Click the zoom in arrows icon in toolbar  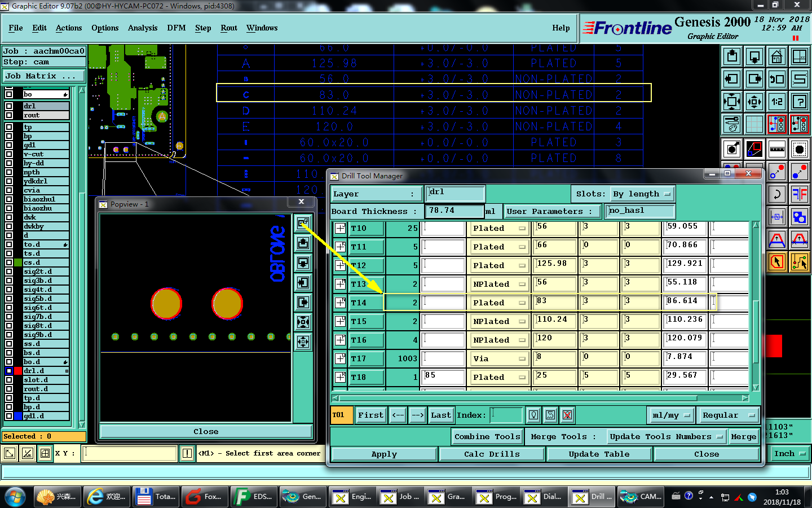click(732, 102)
